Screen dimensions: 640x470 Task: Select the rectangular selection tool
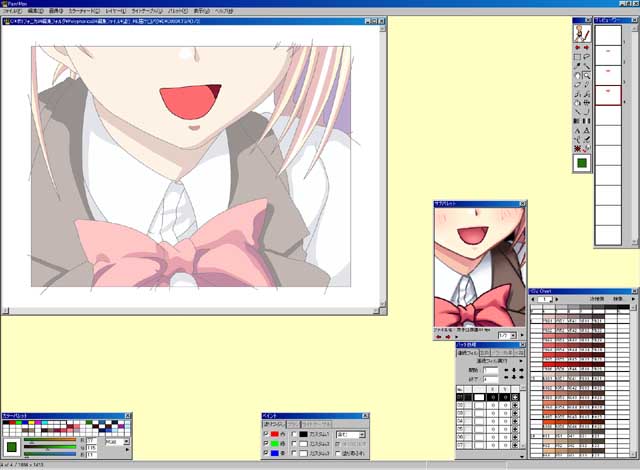pos(578,57)
